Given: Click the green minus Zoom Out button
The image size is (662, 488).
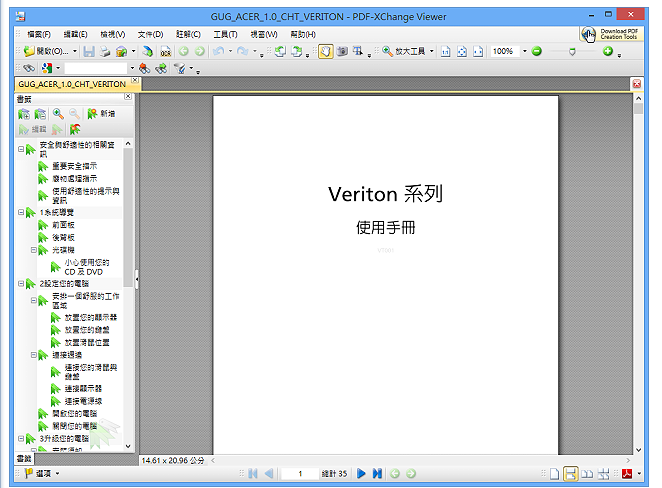Looking at the screenshot, I should coord(537,52).
